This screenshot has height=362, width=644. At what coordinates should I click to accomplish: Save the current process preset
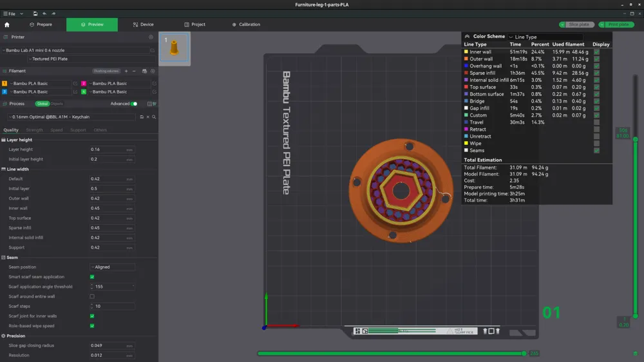coord(142,117)
